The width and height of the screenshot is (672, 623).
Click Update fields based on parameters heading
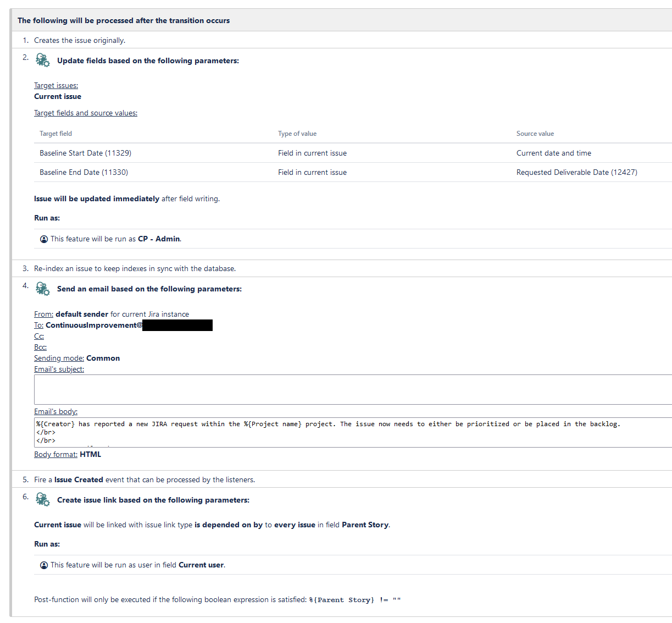click(x=148, y=60)
